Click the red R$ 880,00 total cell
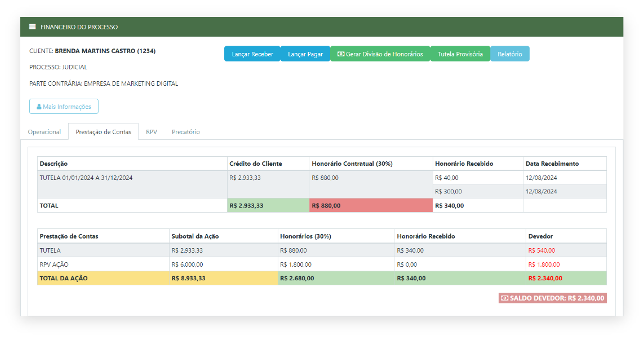 coord(370,206)
